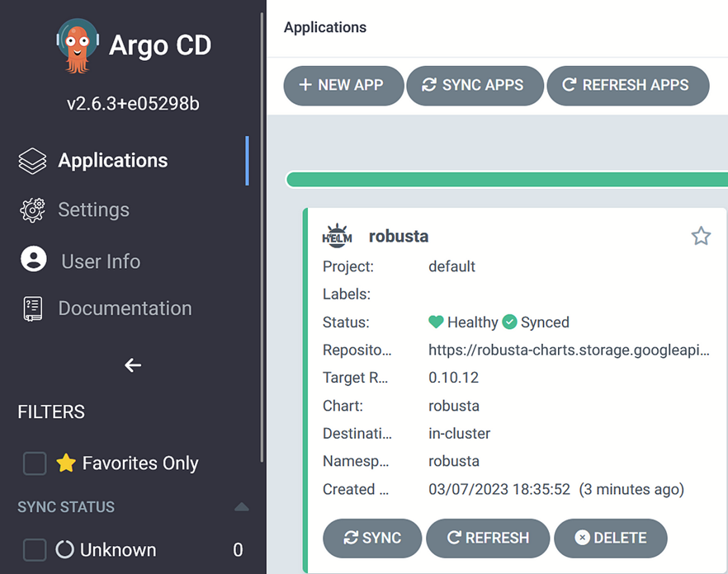Click the created timestamp 03/07/2023 18:35:52
This screenshot has height=574, width=728.
[499, 489]
